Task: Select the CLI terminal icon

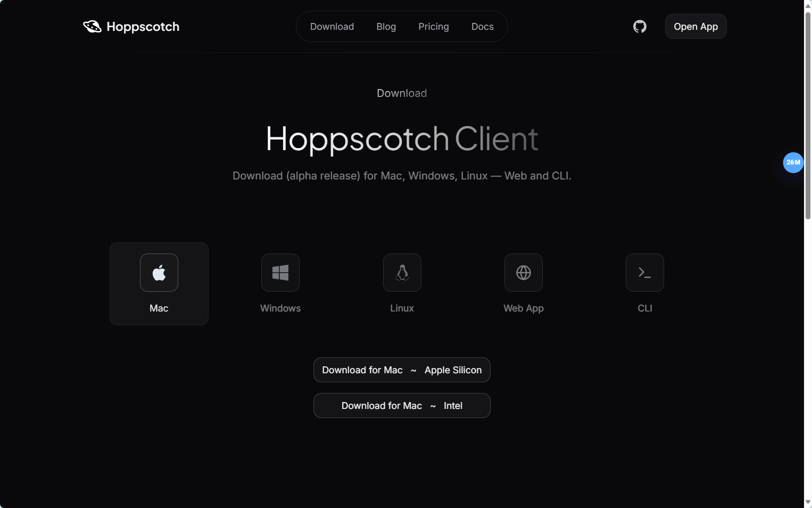Action: point(645,273)
